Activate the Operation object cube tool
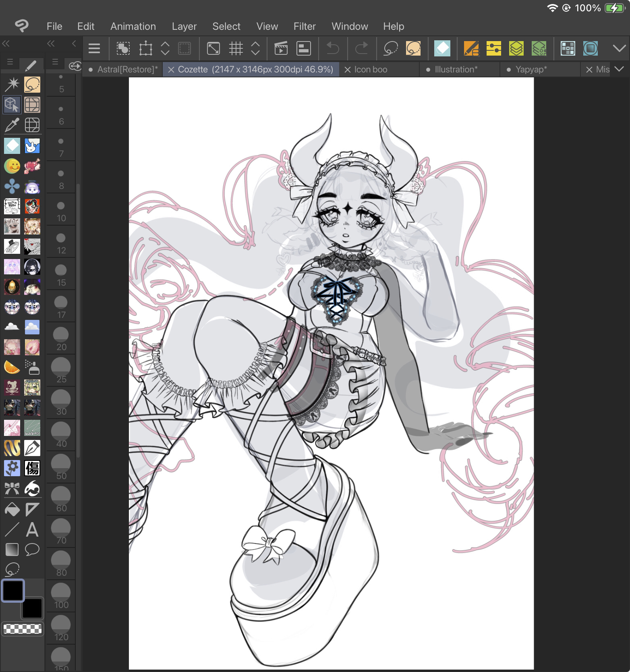Viewport: 630px width, 672px height. coord(12,105)
